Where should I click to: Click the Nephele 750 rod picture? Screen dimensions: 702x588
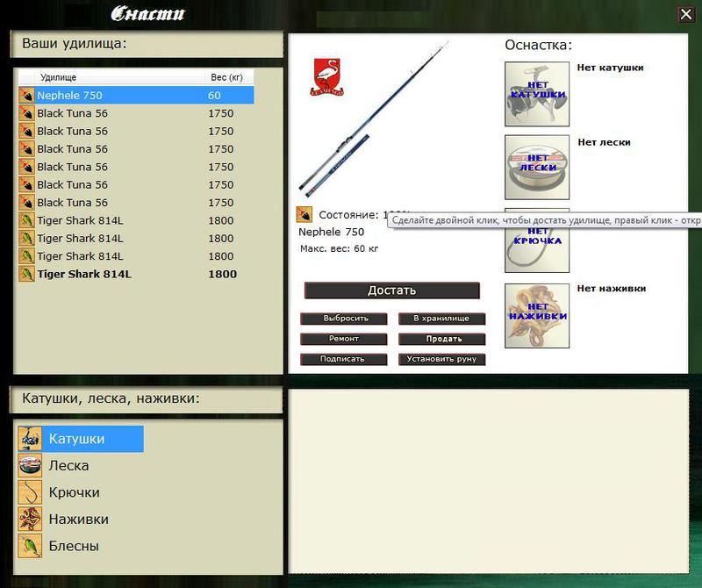tap(374, 119)
